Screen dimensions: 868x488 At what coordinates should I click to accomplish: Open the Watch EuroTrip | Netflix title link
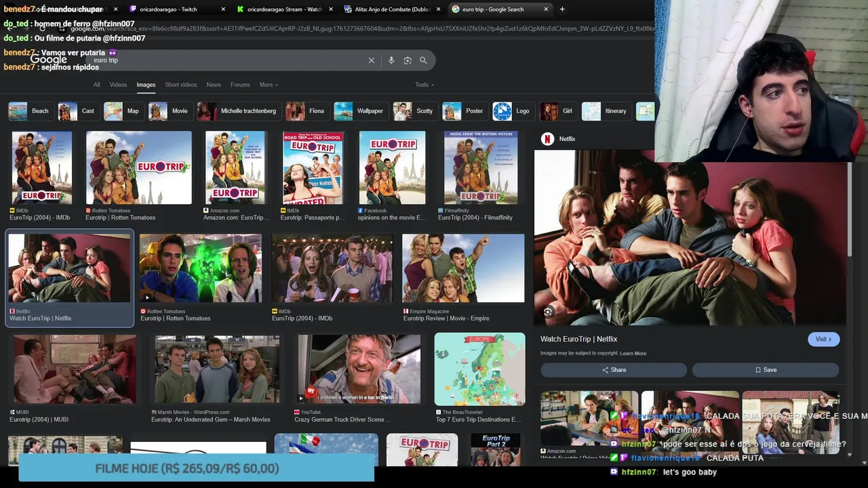tap(578, 340)
